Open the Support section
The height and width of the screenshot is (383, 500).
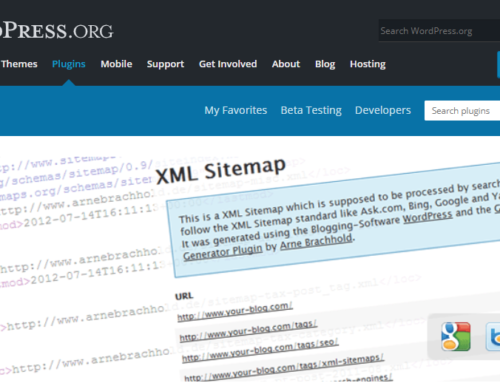[x=165, y=64]
